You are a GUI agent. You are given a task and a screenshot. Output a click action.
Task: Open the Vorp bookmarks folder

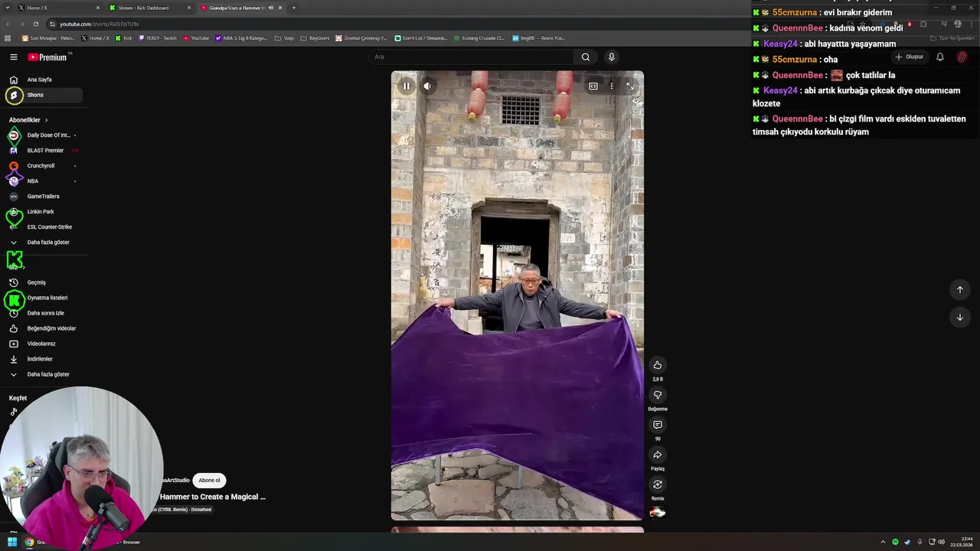point(284,37)
